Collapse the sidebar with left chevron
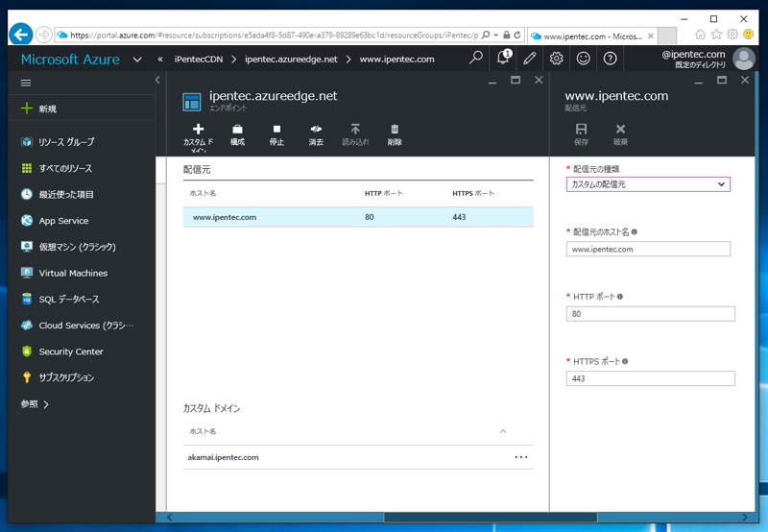This screenshot has width=768, height=532. pyautogui.click(x=157, y=80)
